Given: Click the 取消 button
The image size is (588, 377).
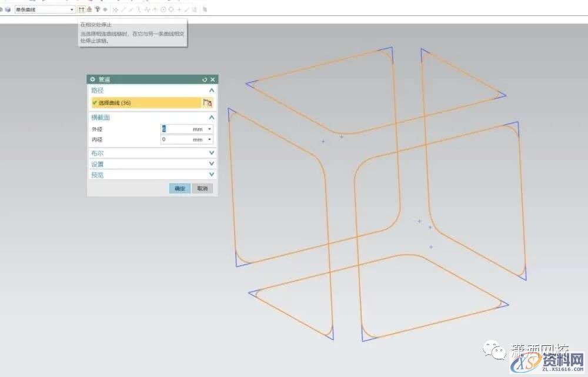Looking at the screenshot, I should click(202, 189).
